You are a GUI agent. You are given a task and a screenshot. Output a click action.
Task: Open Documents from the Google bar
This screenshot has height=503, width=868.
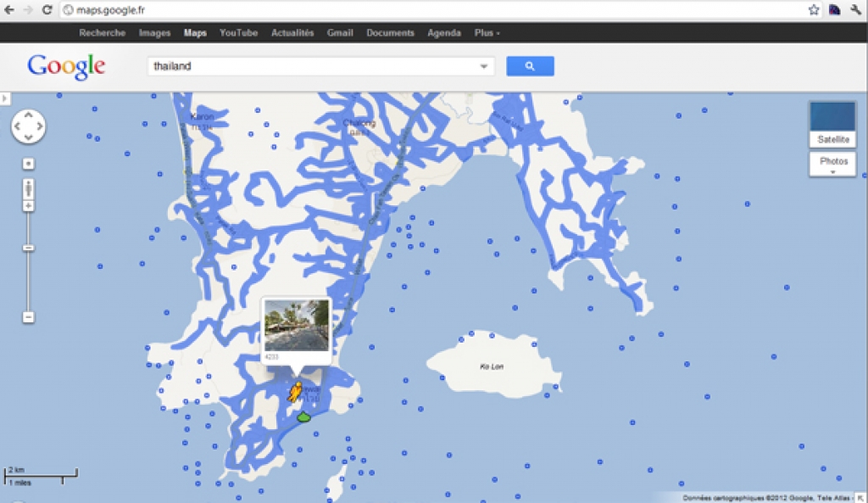[x=390, y=33]
